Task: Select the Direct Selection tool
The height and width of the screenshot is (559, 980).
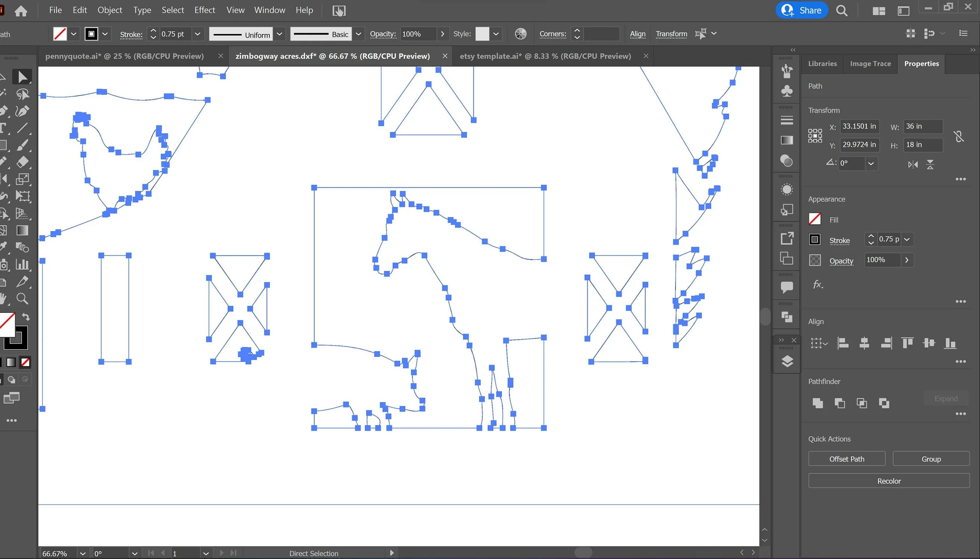Action: click(x=22, y=77)
